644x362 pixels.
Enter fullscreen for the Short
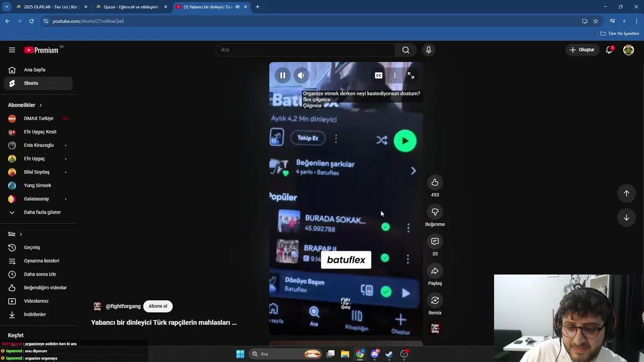pos(411,75)
